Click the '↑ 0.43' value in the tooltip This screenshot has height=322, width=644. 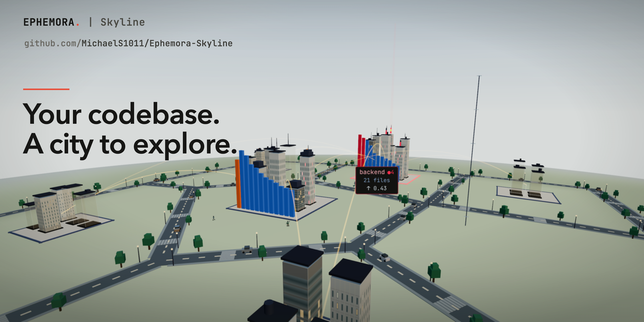(376, 188)
